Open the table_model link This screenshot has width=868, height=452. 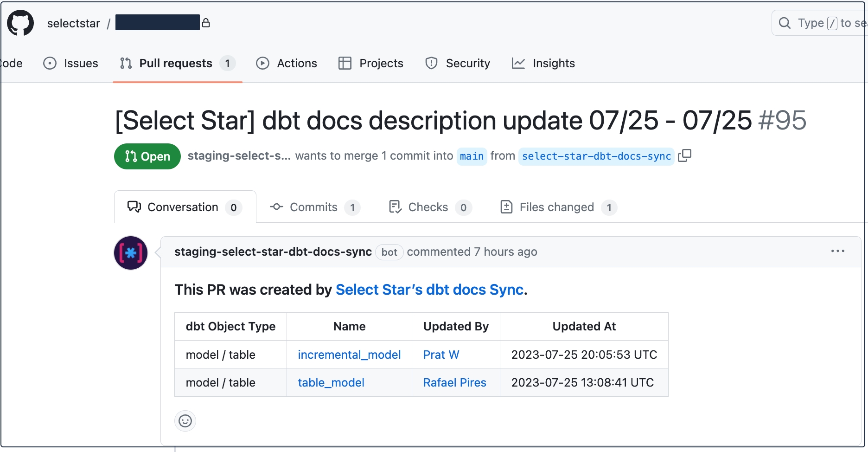pyautogui.click(x=331, y=382)
